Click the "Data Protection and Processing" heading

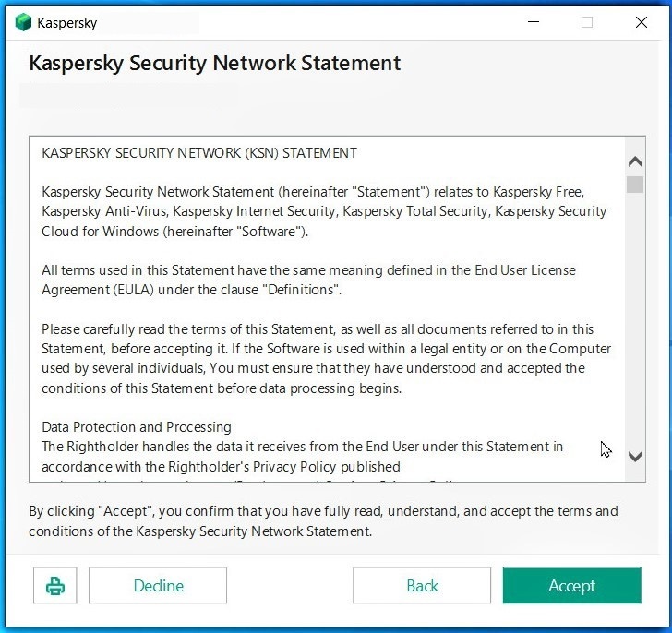point(137,427)
